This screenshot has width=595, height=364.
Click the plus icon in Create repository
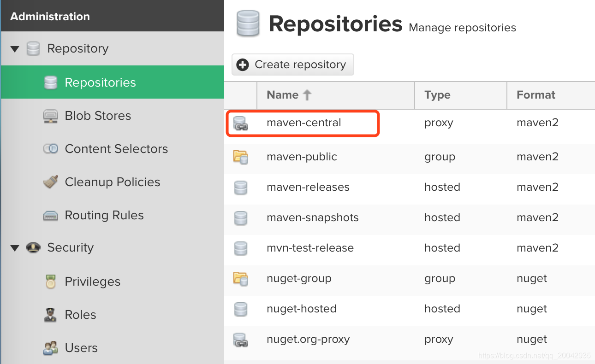pos(243,65)
